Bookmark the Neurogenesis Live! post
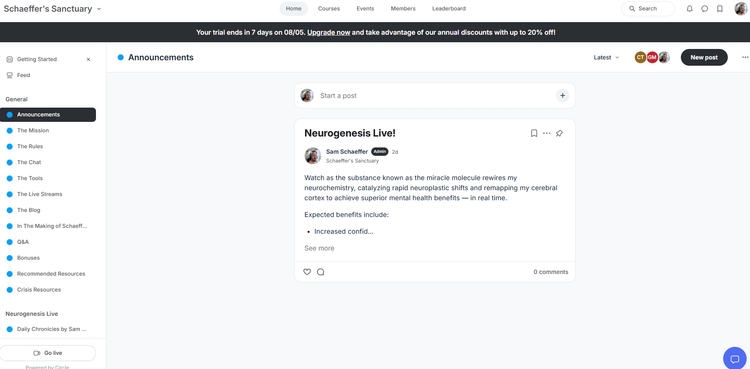 tap(534, 133)
